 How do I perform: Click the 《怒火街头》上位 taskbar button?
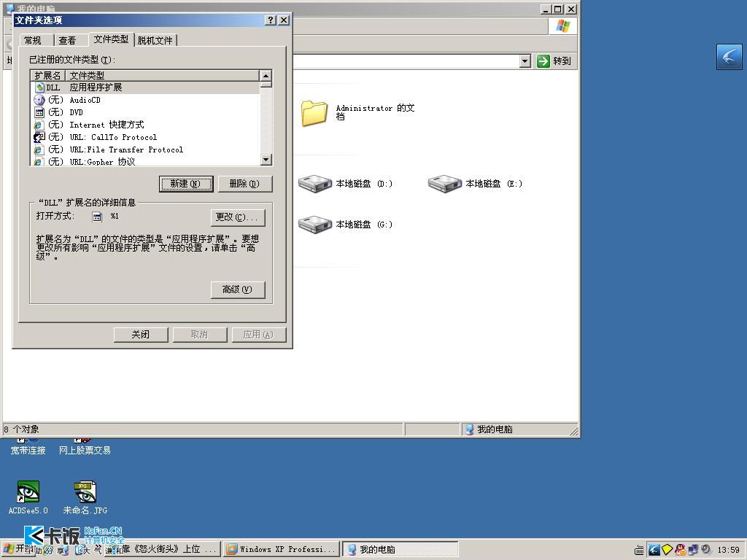(162, 550)
